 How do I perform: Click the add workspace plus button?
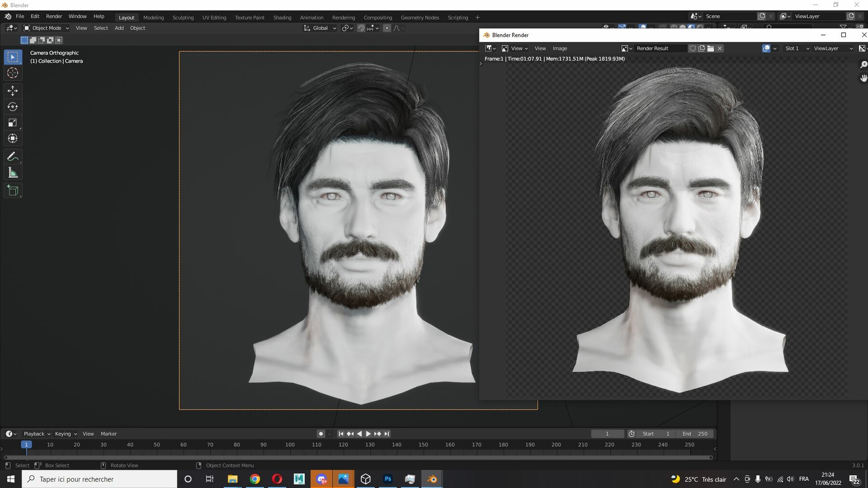click(477, 17)
